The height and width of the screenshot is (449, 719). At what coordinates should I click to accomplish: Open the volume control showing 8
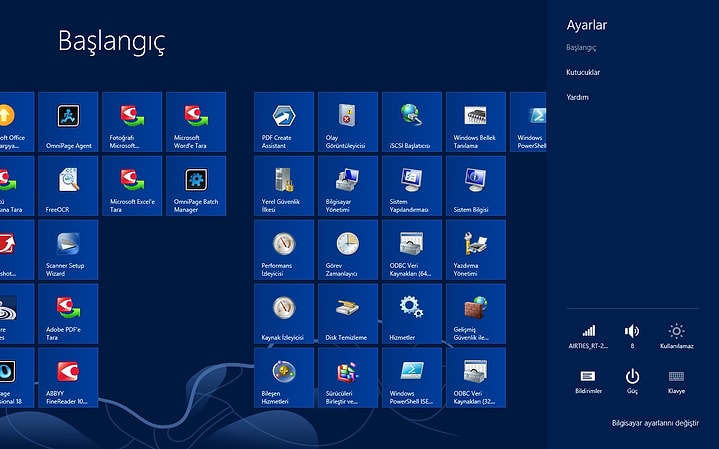pos(632,336)
